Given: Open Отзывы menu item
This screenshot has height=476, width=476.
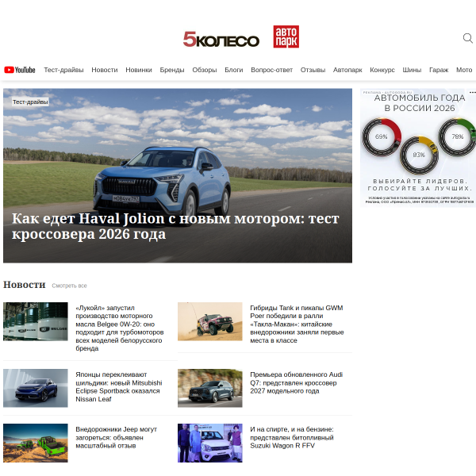Looking at the screenshot, I should coord(313,70).
